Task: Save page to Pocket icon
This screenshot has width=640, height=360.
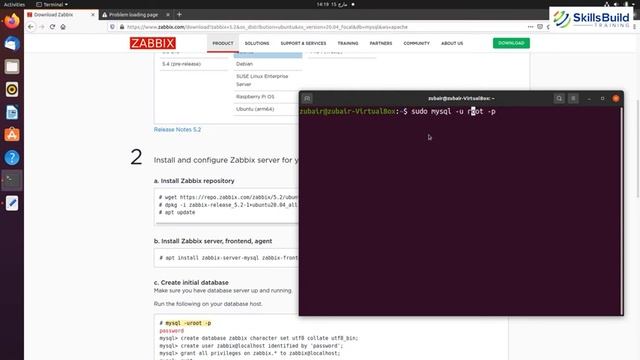Action: pyautogui.click(x=540, y=27)
